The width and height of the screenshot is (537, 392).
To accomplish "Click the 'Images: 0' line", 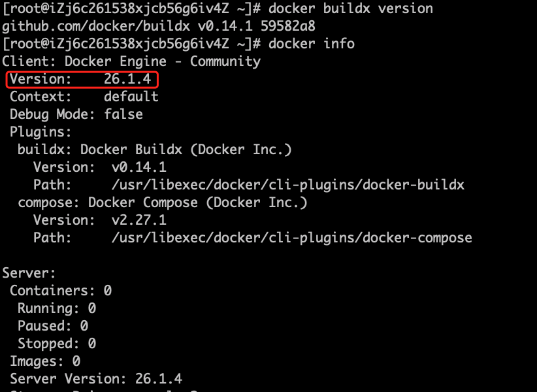I will [45, 361].
